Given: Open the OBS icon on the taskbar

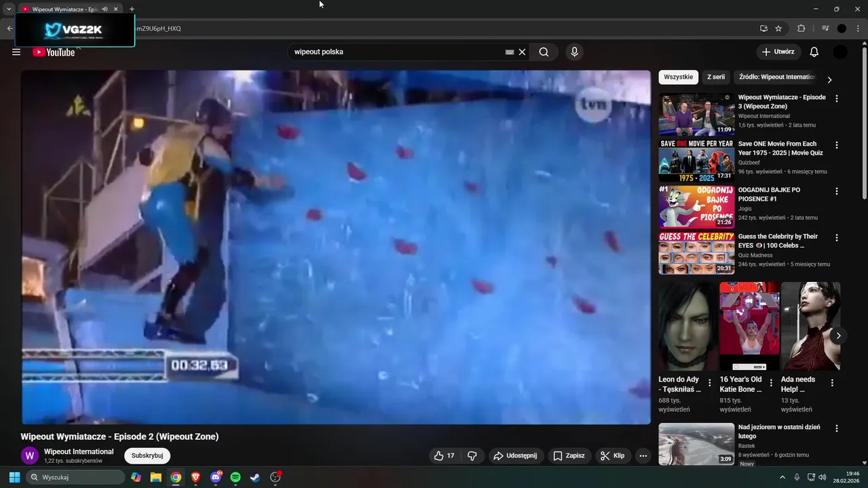Looking at the screenshot, I should click(x=275, y=477).
